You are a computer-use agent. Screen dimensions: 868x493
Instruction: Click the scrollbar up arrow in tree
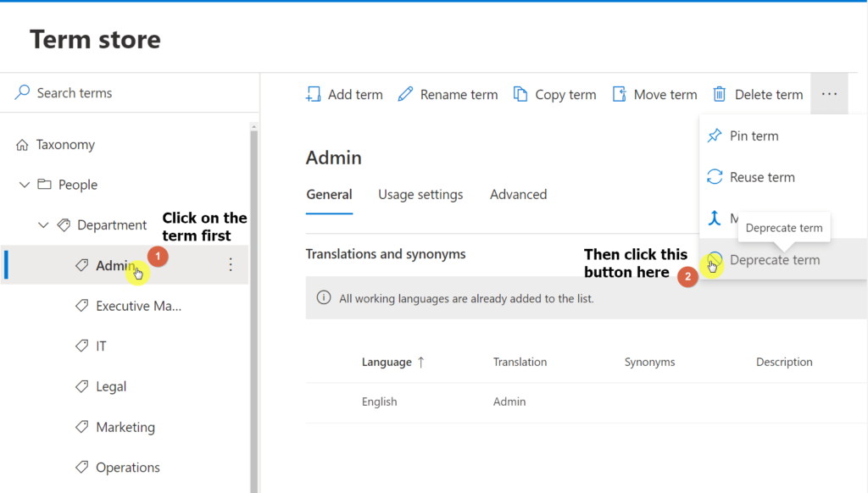(x=254, y=127)
